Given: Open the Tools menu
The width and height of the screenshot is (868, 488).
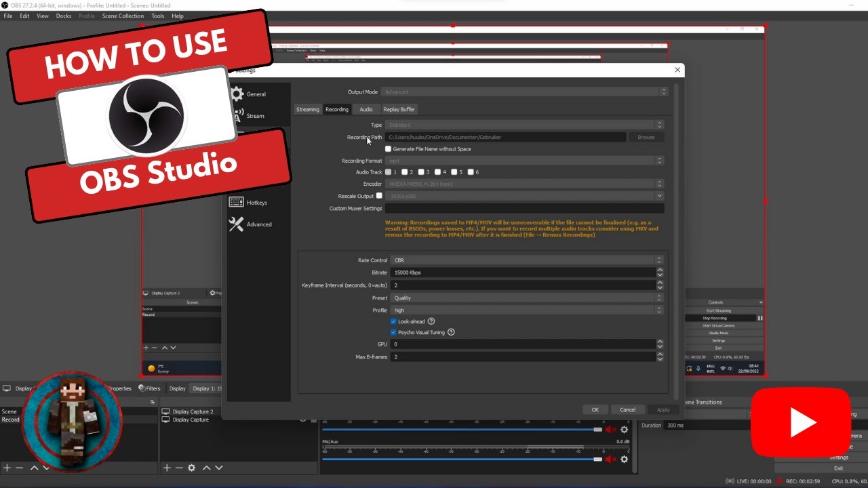Looking at the screenshot, I should 157,16.
